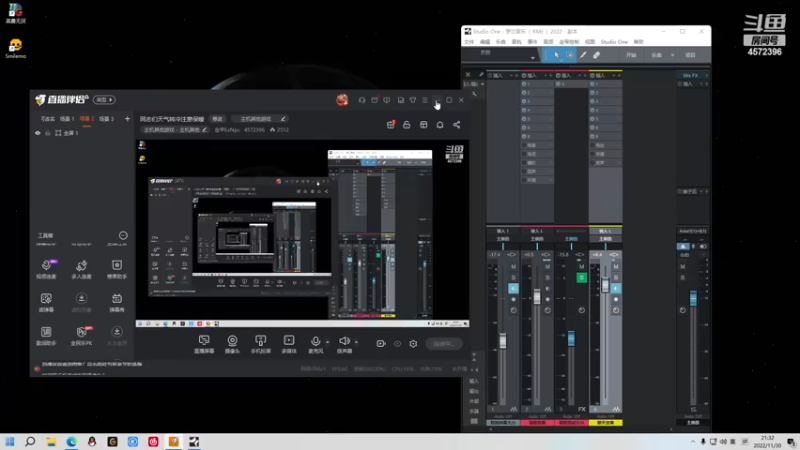The height and width of the screenshot is (450, 800).
Task: Click the share icon in streaming app
Action: [x=457, y=125]
